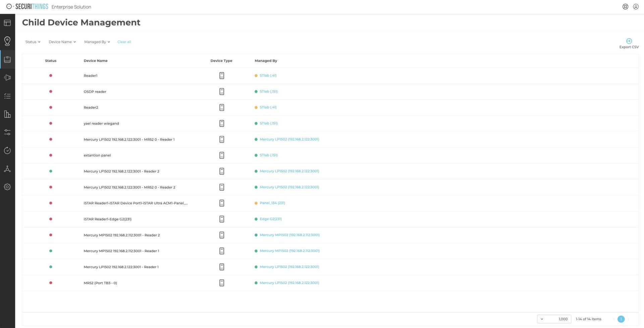Expand the Managed By filter dropdown
644x328 pixels.
[97, 42]
